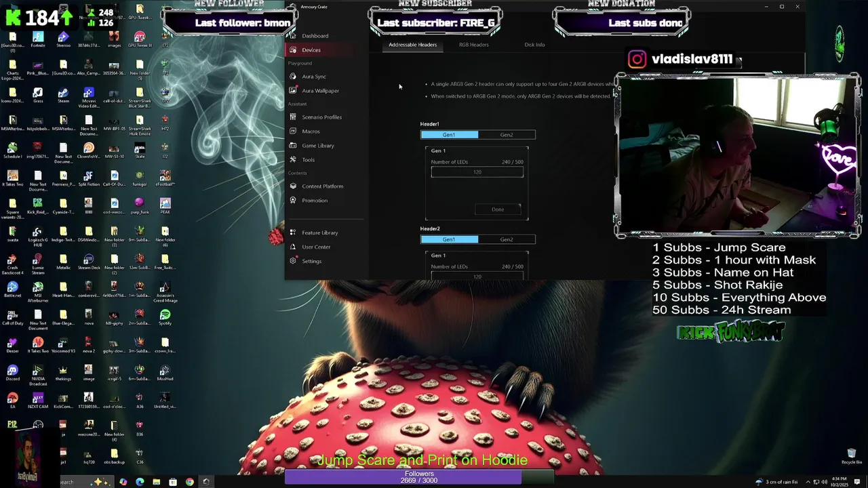The width and height of the screenshot is (868, 488).
Task: Open Scenario Profiles
Action: 321,117
